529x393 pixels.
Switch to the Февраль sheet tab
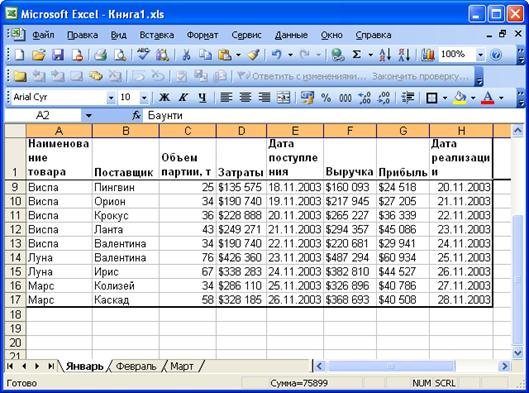(136, 366)
